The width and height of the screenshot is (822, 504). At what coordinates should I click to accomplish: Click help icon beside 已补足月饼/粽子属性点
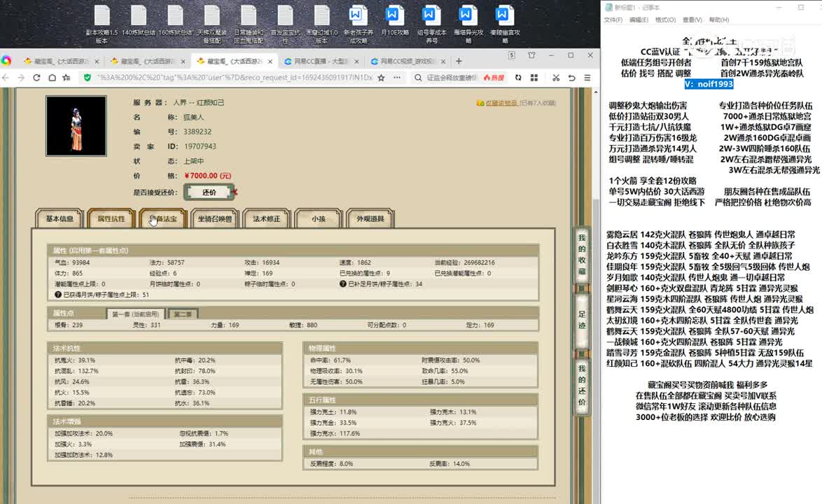(343, 284)
